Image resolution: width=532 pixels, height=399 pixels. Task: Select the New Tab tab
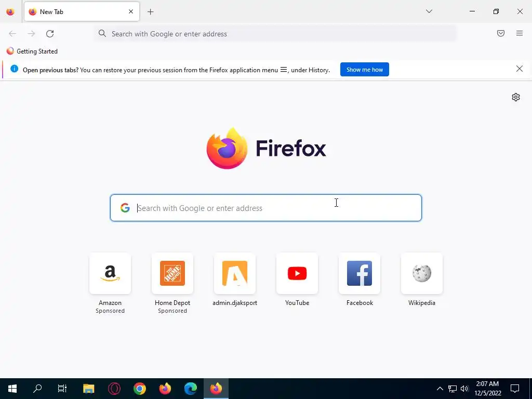[x=82, y=11]
